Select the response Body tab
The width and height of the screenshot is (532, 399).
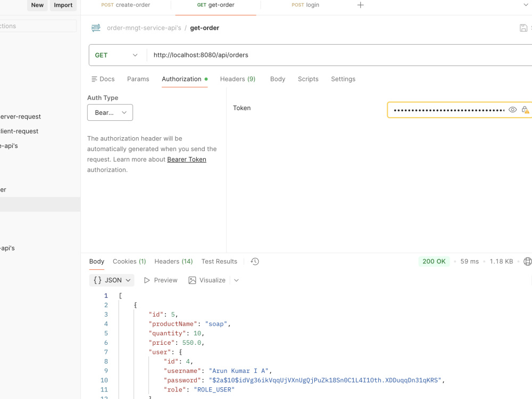coord(97,262)
